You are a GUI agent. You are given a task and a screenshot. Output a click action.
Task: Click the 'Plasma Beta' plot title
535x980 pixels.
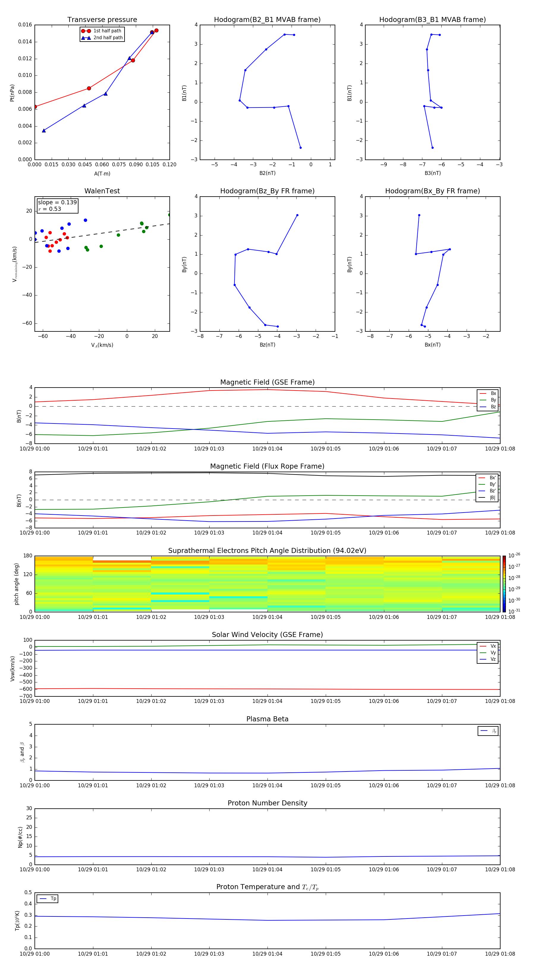(x=267, y=719)
